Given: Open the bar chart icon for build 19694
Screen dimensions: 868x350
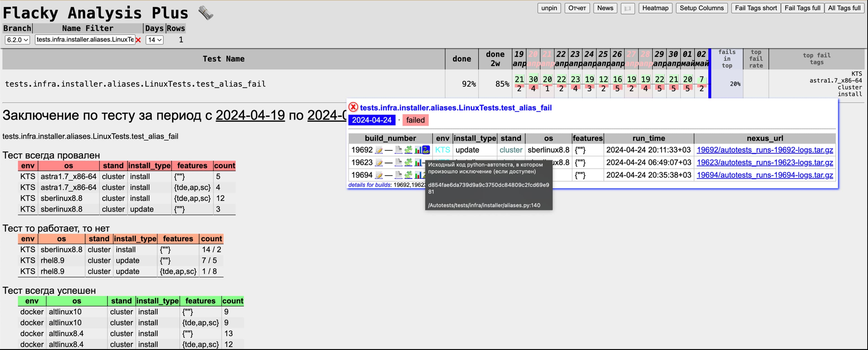Looking at the screenshot, I should (x=418, y=175).
